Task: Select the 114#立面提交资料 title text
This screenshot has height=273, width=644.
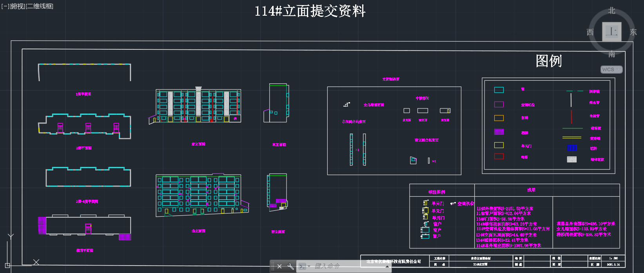Action: coord(310,11)
